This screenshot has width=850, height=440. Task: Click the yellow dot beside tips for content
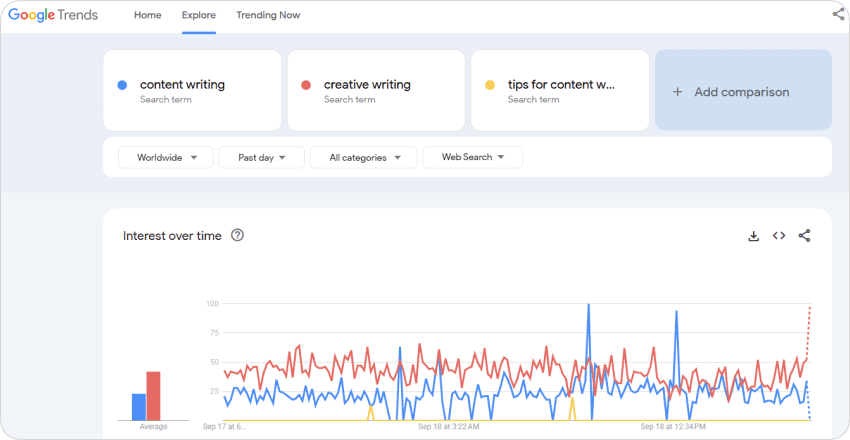489,85
